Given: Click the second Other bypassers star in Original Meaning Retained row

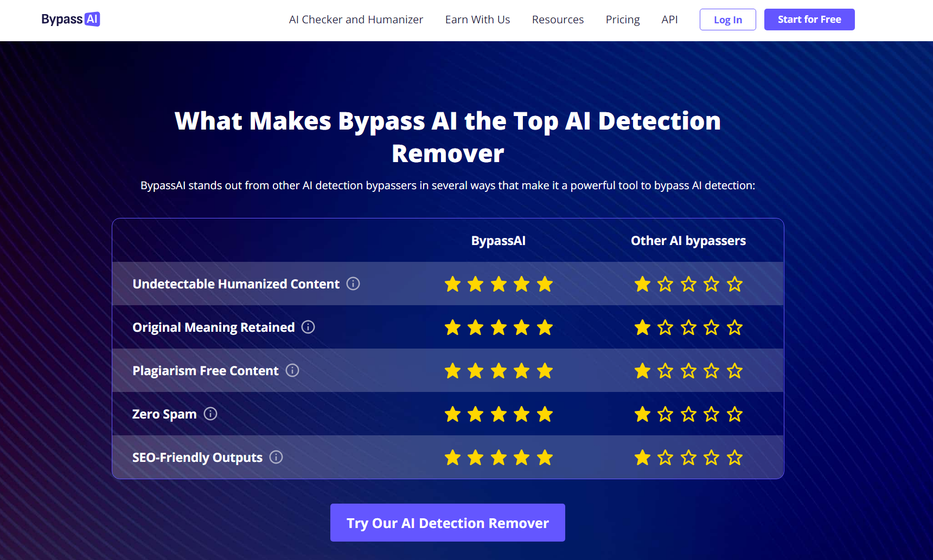Looking at the screenshot, I should click(665, 327).
